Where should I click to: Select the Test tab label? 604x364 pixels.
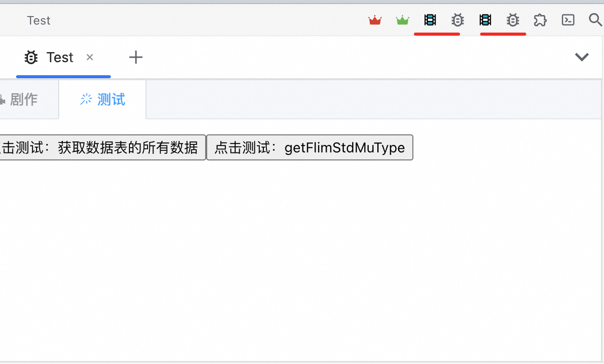tap(60, 58)
